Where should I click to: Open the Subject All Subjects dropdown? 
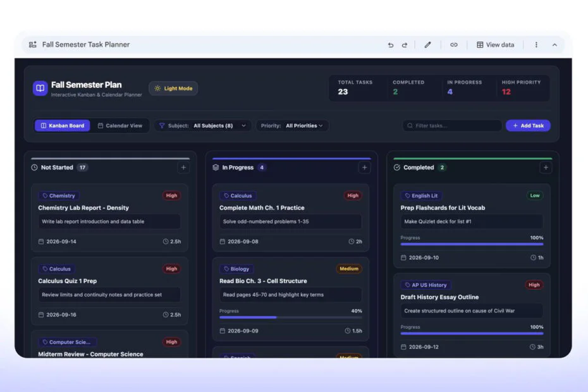203,126
